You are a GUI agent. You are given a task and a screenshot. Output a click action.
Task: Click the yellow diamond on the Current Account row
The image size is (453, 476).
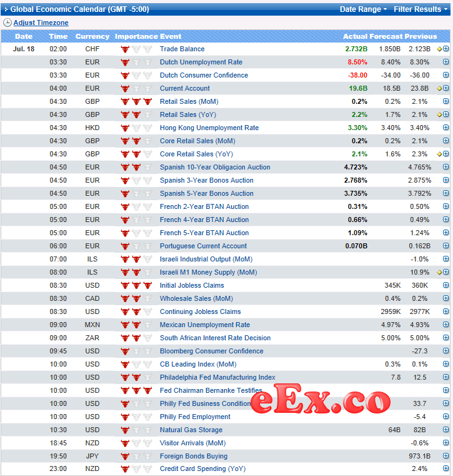tap(440, 88)
